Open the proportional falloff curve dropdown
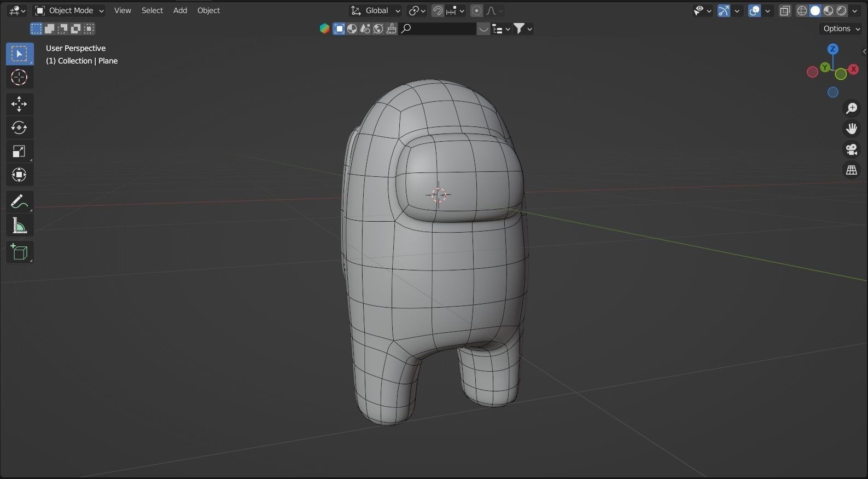The width and height of the screenshot is (868, 479). pyautogui.click(x=494, y=10)
